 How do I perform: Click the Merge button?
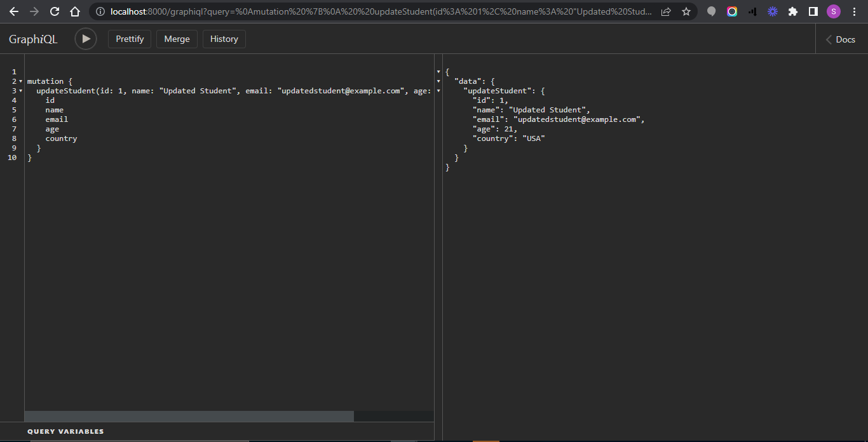pyautogui.click(x=177, y=39)
